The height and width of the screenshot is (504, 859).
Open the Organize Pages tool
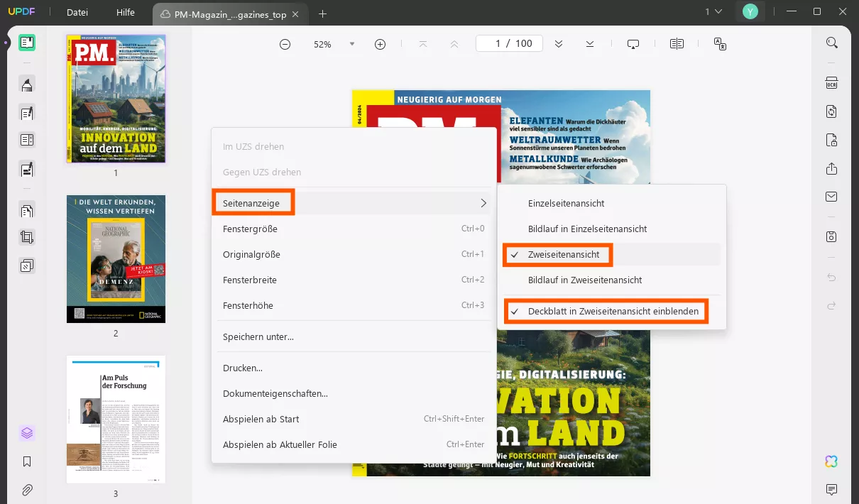27,210
